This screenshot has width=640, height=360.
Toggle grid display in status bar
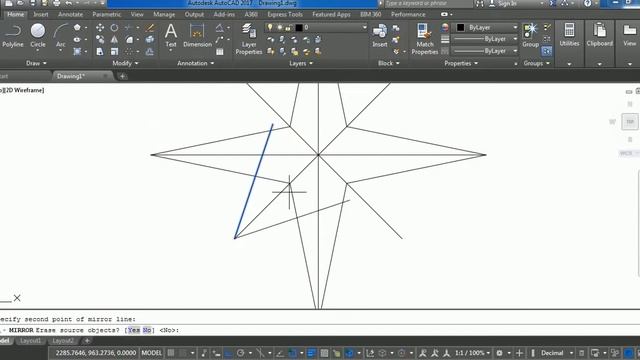(x=171, y=353)
